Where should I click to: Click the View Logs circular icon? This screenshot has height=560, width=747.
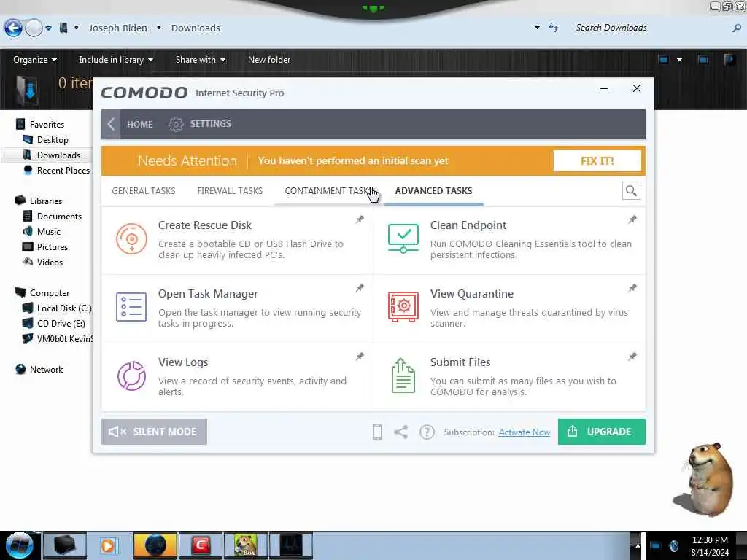(x=131, y=376)
